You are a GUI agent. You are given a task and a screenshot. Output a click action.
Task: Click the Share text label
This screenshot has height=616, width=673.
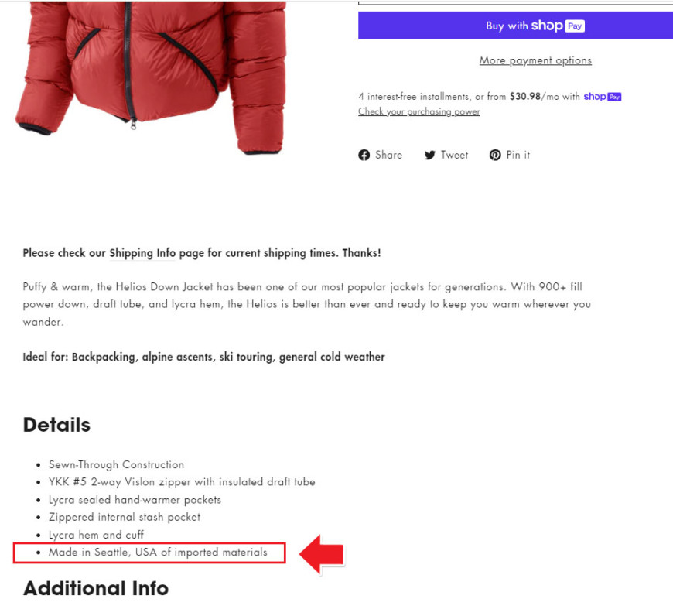click(388, 155)
